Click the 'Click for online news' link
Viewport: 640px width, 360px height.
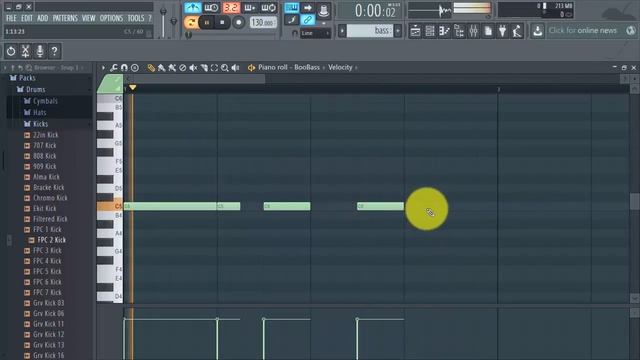coord(582,31)
